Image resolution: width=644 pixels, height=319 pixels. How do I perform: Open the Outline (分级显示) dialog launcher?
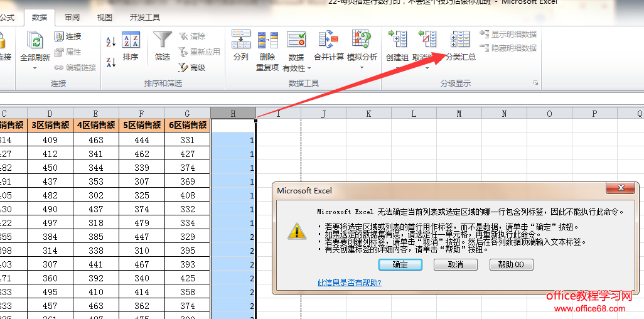point(535,83)
